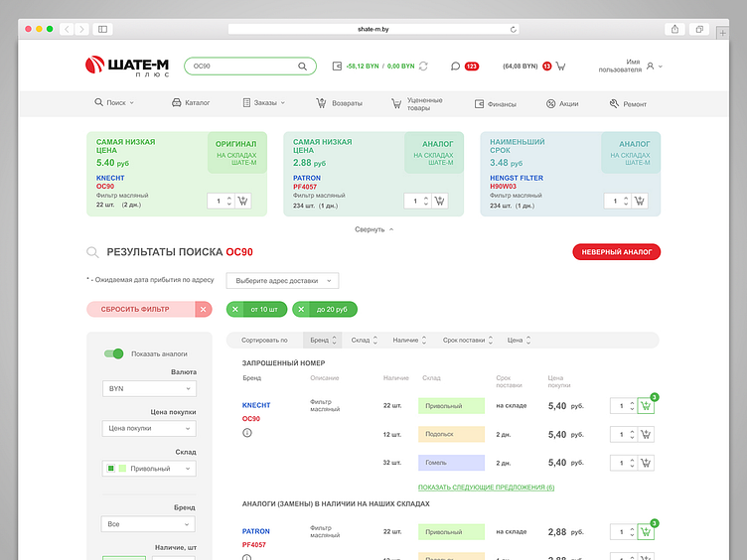Toggle the Показать аналоги switch
This screenshot has height=560, width=747.
pyautogui.click(x=114, y=353)
